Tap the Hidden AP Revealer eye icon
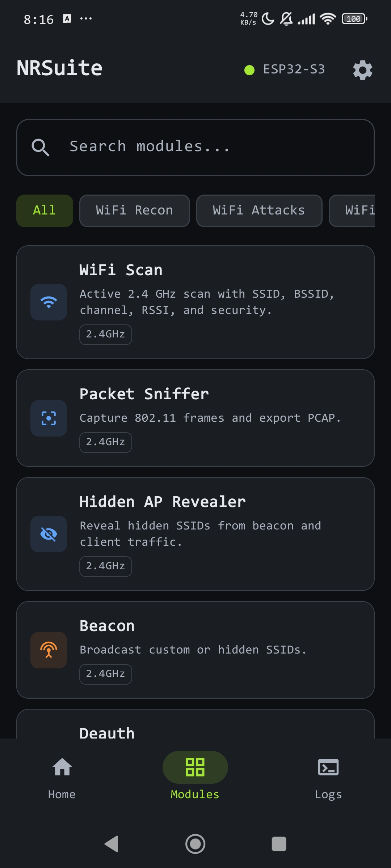 point(49,534)
